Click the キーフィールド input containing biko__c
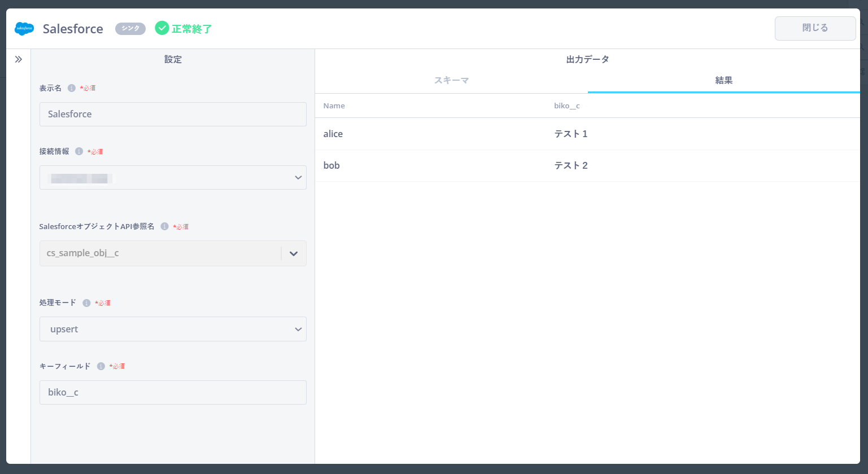 tap(173, 392)
